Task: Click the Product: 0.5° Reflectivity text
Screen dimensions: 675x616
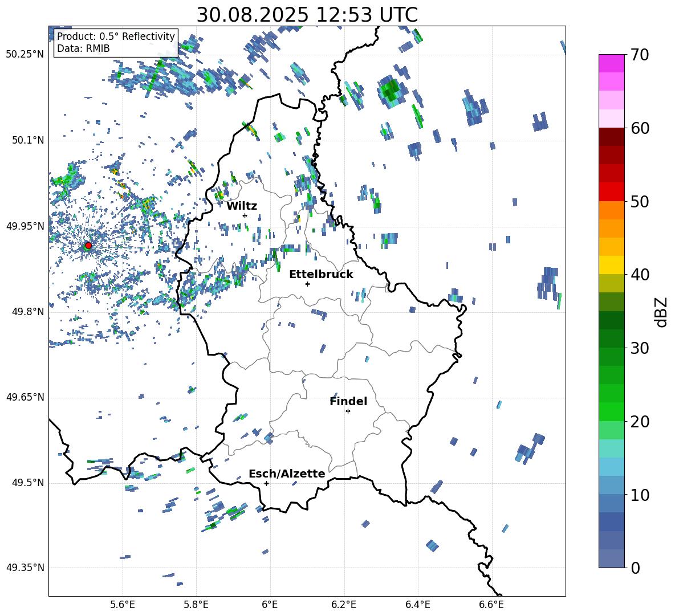Action: click(x=116, y=36)
